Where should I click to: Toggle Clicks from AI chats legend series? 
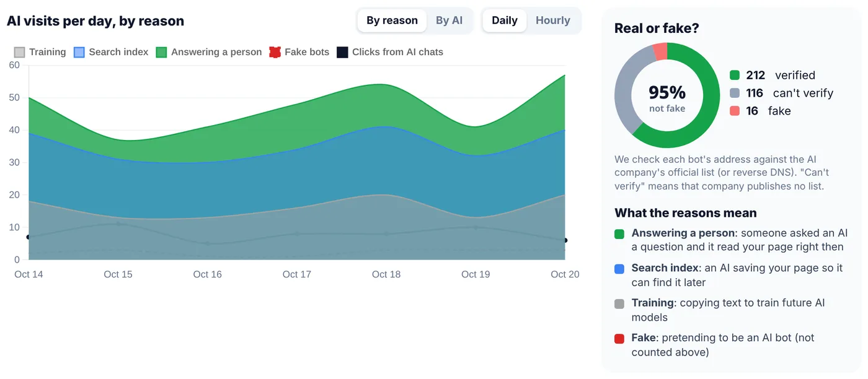(x=390, y=52)
